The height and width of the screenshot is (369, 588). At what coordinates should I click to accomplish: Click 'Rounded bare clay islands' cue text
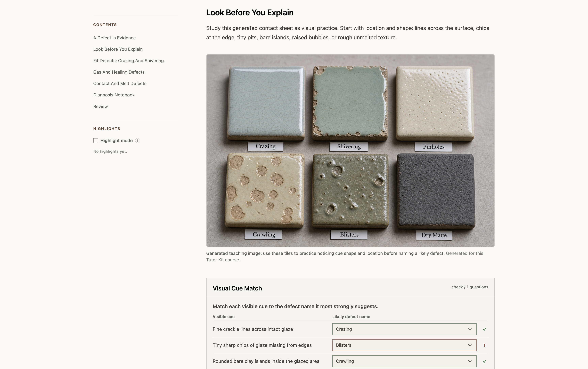266,361
